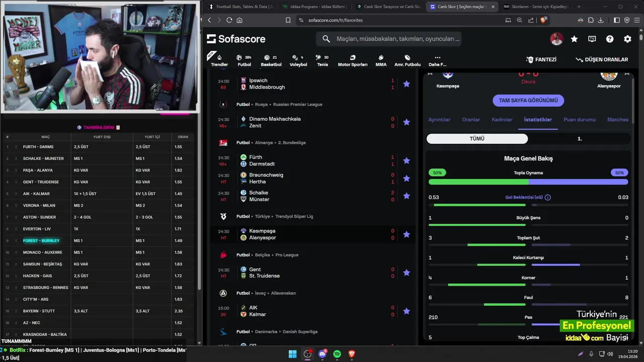Open the Amr. Futbolu category
Screen dimensions: 644x362
pyautogui.click(x=408, y=60)
